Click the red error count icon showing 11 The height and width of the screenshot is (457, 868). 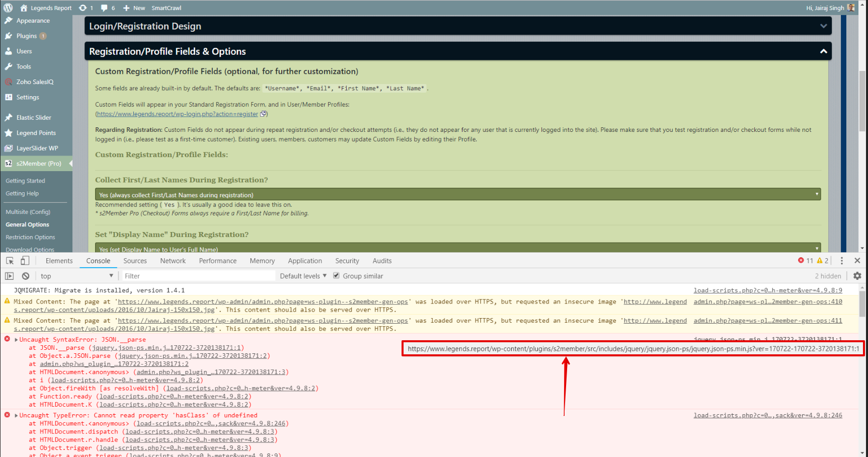(801, 260)
